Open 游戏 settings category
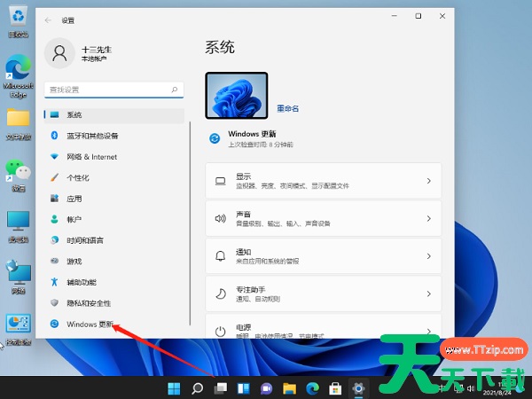The image size is (532, 399). 114,262
